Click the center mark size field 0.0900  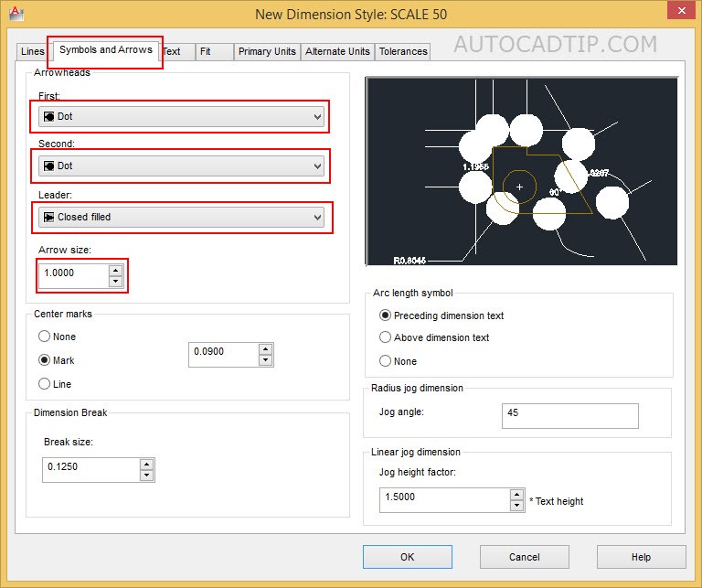tap(224, 355)
